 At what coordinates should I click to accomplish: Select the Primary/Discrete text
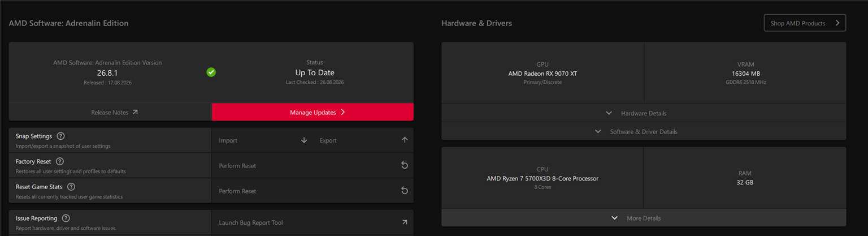[x=542, y=82]
